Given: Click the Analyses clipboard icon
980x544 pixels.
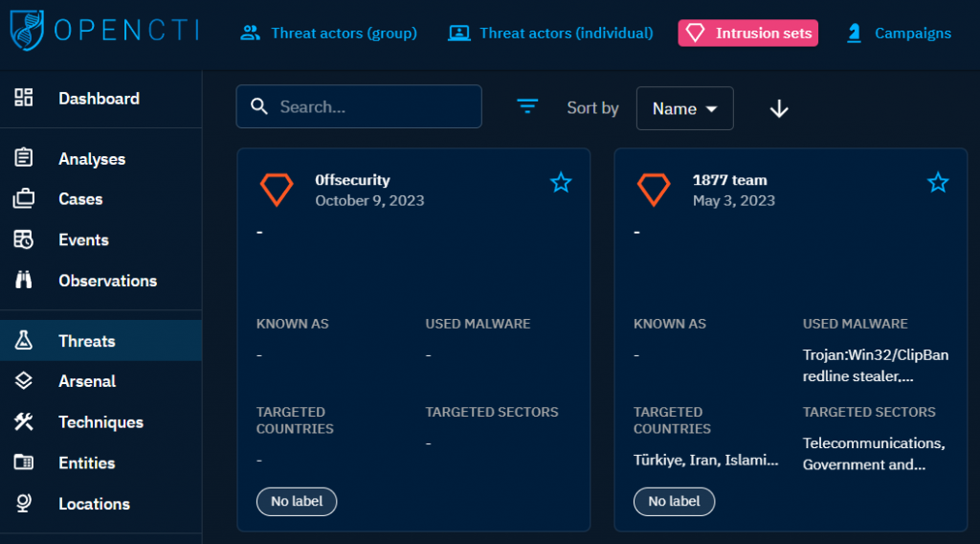Looking at the screenshot, I should tap(24, 158).
